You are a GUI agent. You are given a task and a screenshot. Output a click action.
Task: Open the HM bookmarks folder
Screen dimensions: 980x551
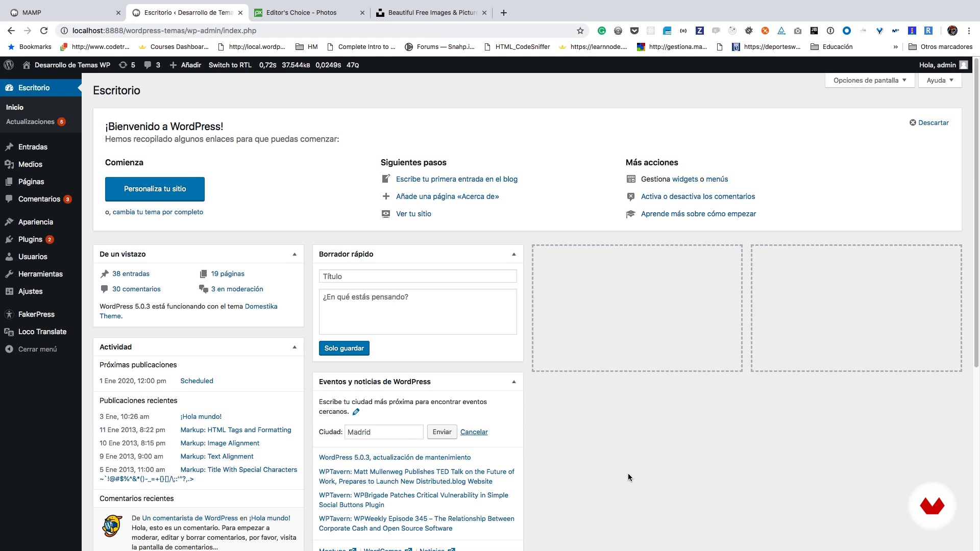[x=307, y=47]
